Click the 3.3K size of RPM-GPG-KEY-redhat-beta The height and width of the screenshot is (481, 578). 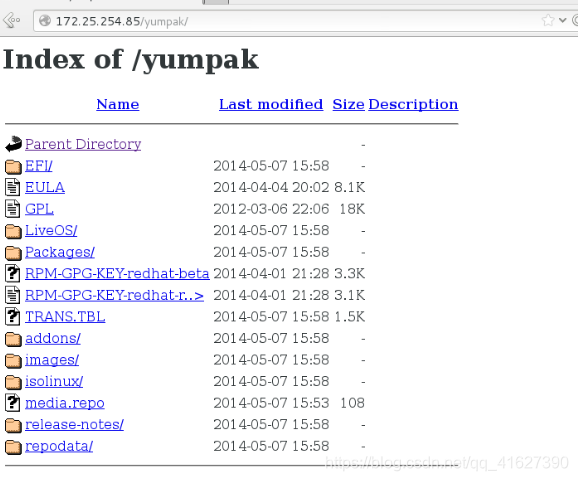[x=349, y=273]
